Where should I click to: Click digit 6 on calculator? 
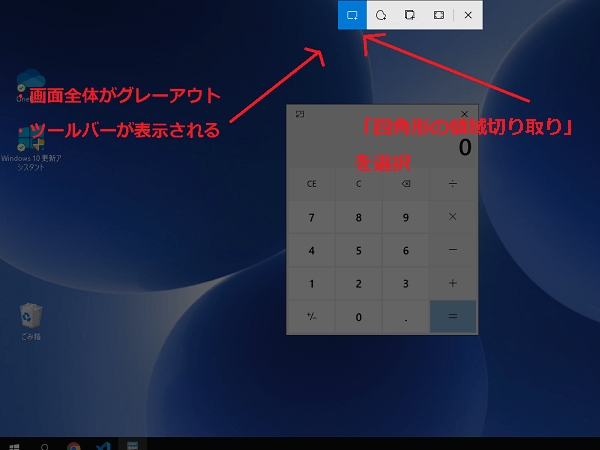pyautogui.click(x=406, y=250)
